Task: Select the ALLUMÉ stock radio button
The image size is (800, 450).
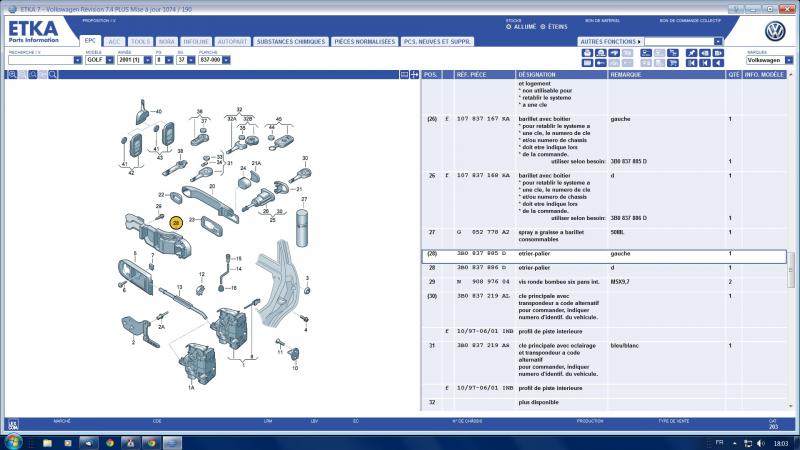Action: pyautogui.click(x=509, y=27)
